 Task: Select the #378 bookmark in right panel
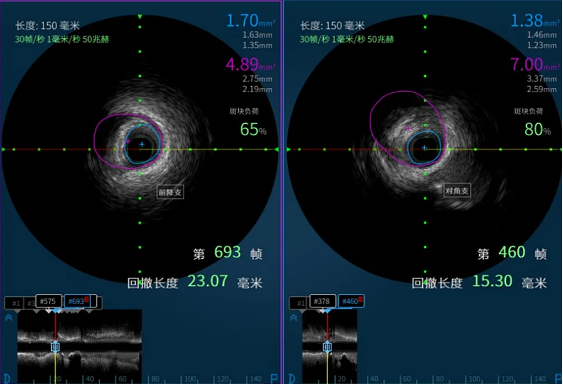[x=322, y=301]
